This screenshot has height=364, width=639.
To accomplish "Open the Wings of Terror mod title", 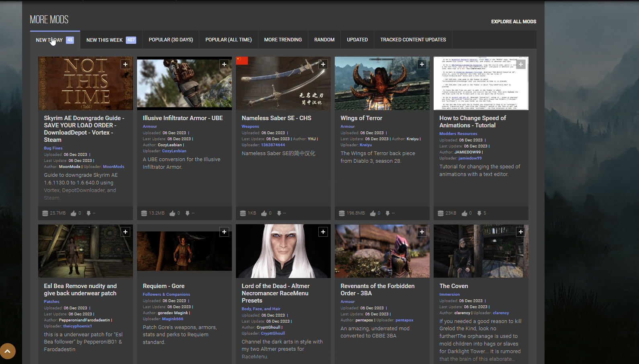I will click(361, 118).
